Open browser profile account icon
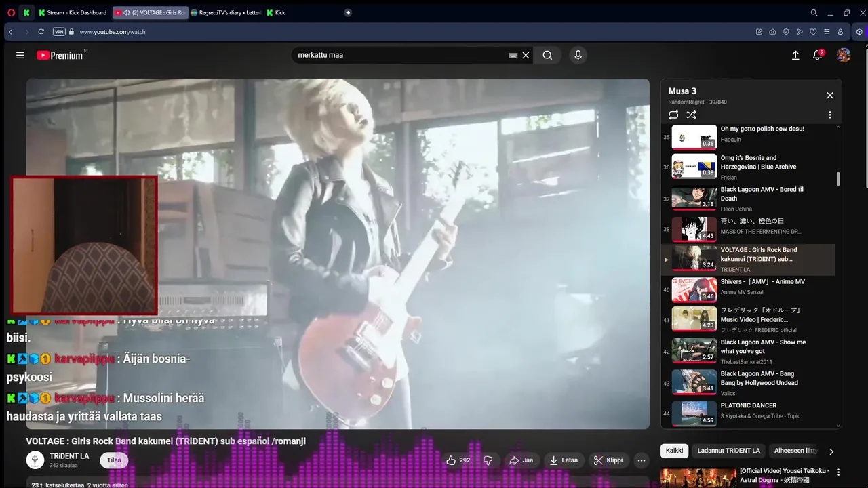Image resolution: width=868 pixels, height=488 pixels. tap(840, 32)
